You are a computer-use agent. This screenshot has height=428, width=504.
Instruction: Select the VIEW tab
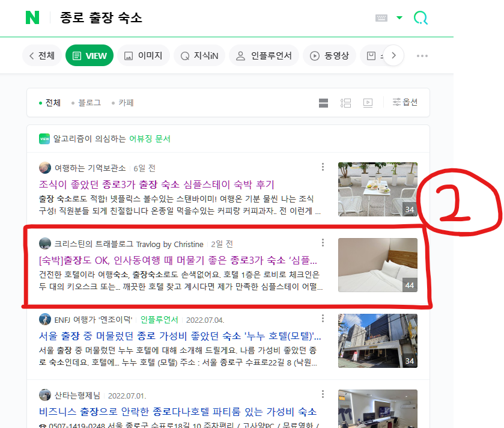(x=90, y=56)
